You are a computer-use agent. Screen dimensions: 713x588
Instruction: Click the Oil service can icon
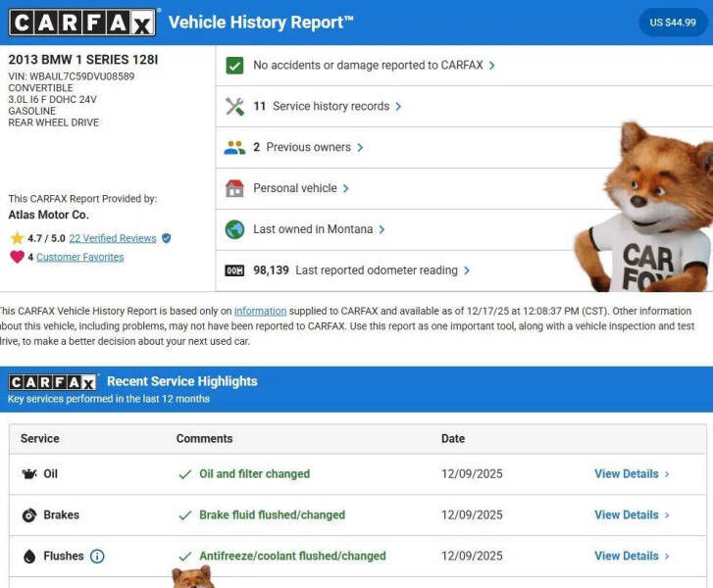pyautogui.click(x=28, y=474)
